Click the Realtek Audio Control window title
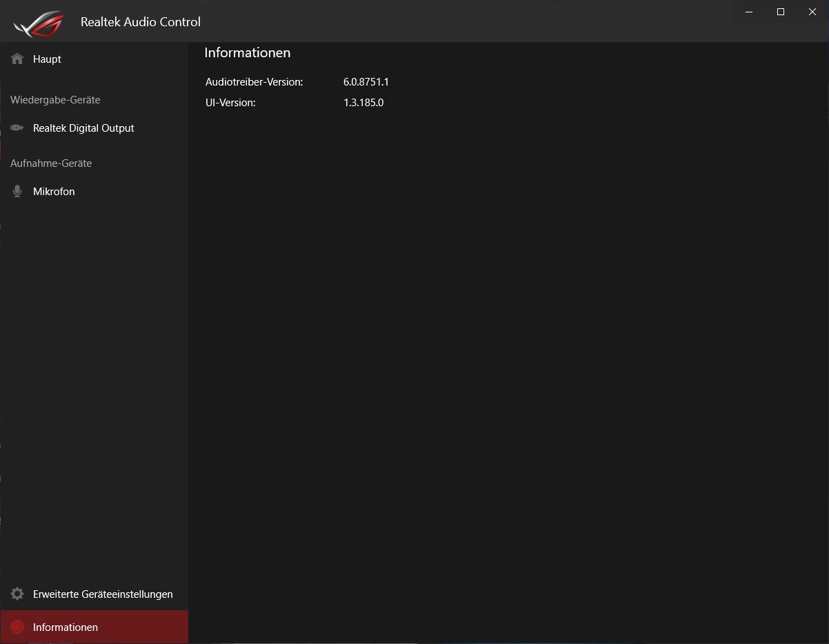This screenshot has width=829, height=644. (141, 22)
